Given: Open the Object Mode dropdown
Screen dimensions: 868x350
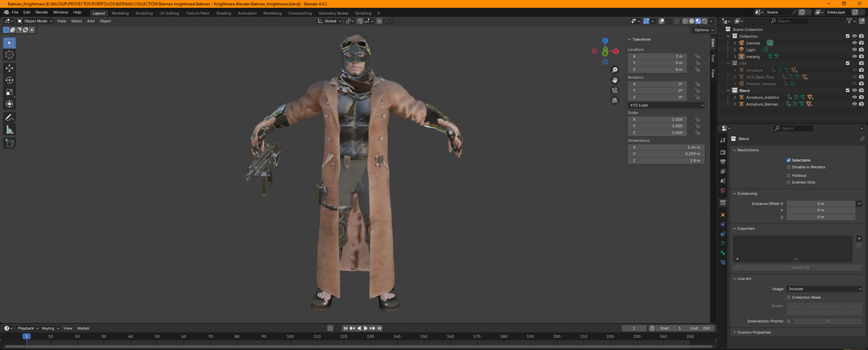Looking at the screenshot, I should tap(35, 21).
